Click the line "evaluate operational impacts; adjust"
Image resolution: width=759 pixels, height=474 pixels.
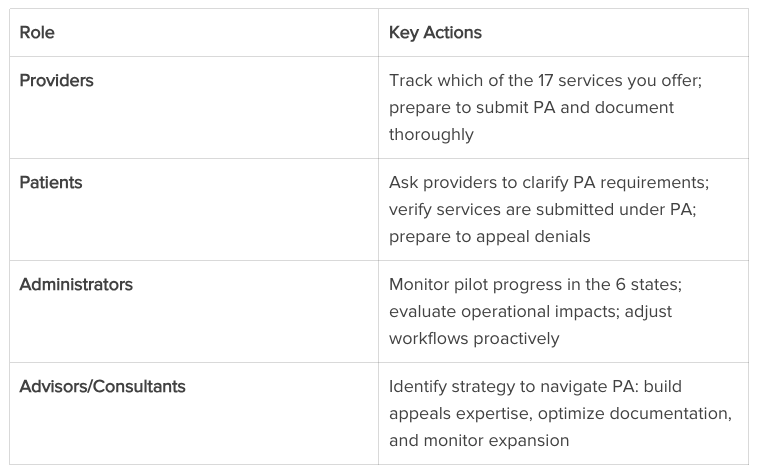click(x=530, y=311)
